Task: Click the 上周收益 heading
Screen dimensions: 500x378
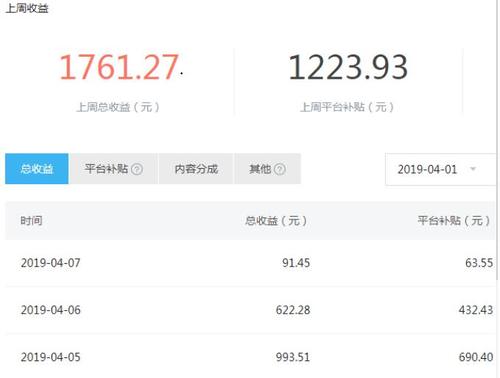Action: (x=27, y=8)
